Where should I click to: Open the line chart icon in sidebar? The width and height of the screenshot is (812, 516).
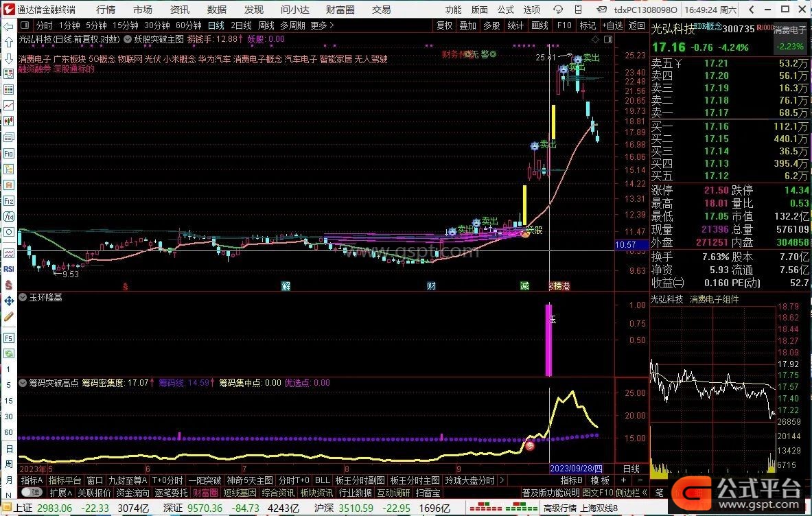click(x=9, y=105)
